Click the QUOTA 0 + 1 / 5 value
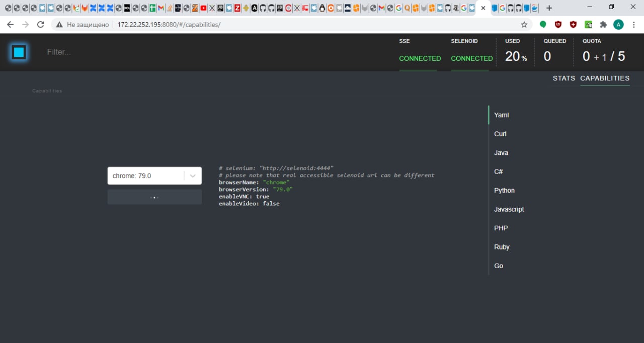644x343 pixels. click(604, 56)
